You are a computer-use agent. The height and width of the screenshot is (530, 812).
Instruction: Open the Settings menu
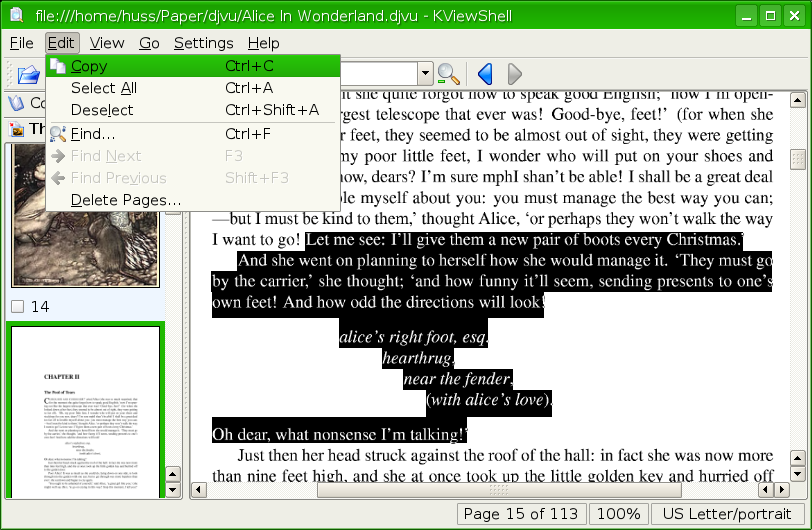(x=204, y=43)
